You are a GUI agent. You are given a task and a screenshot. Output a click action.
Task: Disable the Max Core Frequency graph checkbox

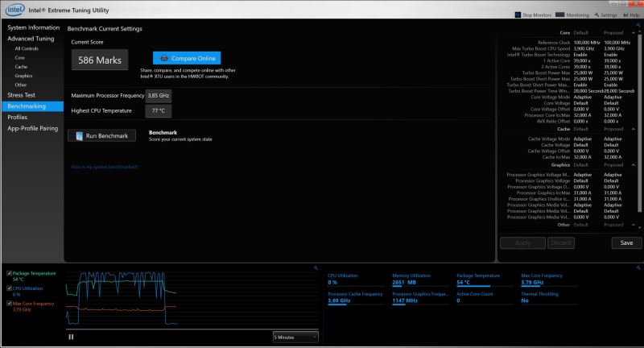click(x=8, y=303)
